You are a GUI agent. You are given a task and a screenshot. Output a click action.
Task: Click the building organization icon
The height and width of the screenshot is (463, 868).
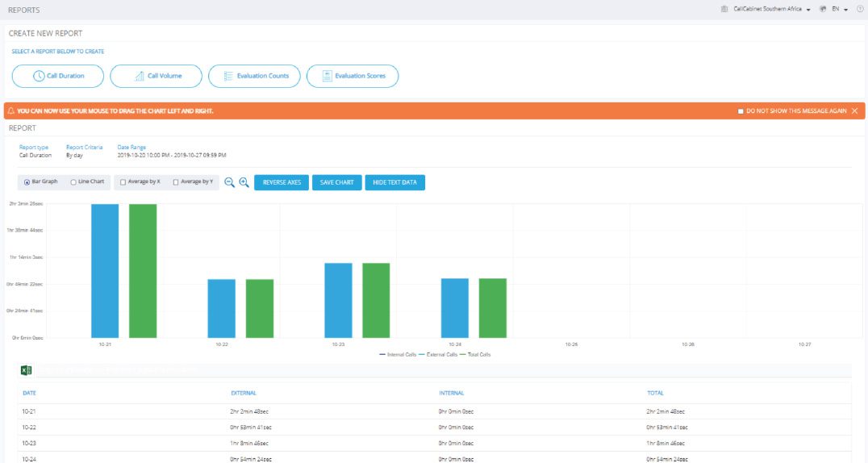(724, 10)
